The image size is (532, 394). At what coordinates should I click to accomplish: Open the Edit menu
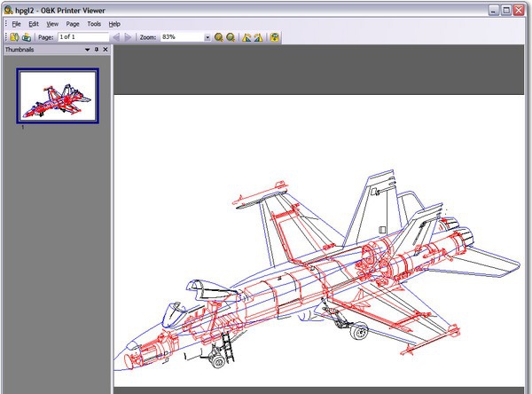pos(33,23)
